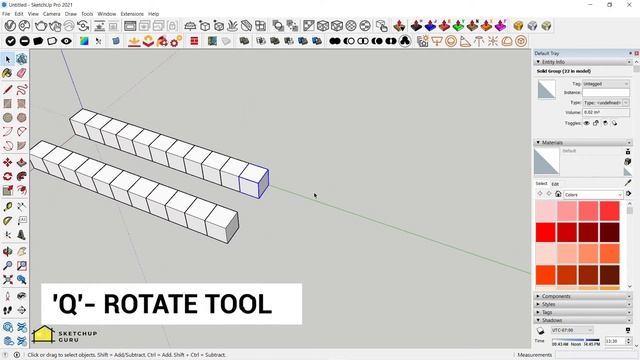Toggle Entity Info lock toggle
Screen dimensions: 640x360
click(596, 123)
